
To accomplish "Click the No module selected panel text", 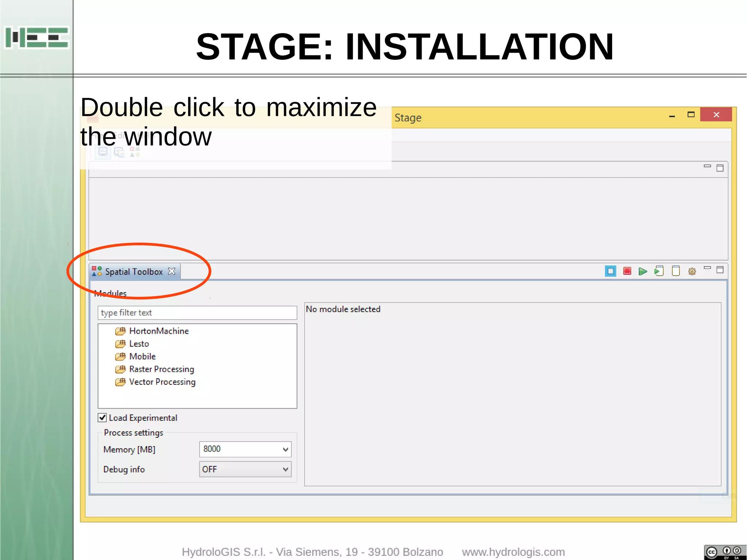I will pyautogui.click(x=343, y=309).
